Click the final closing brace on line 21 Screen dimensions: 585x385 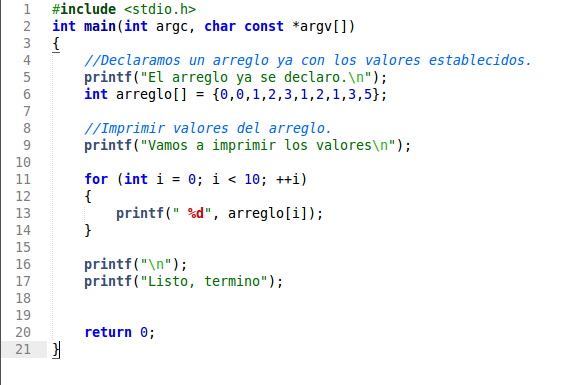(x=56, y=350)
